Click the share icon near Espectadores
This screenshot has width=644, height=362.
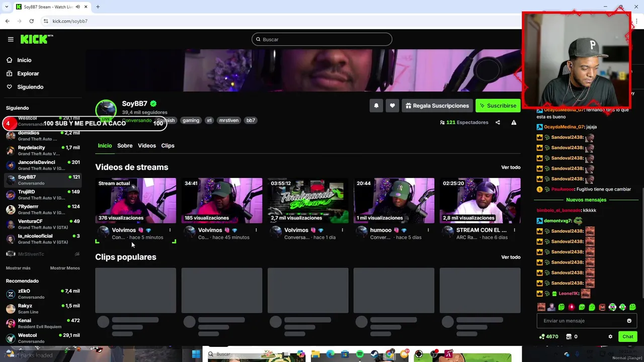tap(498, 122)
